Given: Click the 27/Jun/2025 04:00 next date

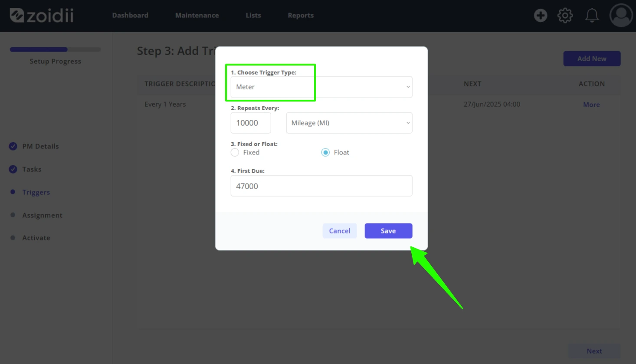Looking at the screenshot, I should coord(492,104).
